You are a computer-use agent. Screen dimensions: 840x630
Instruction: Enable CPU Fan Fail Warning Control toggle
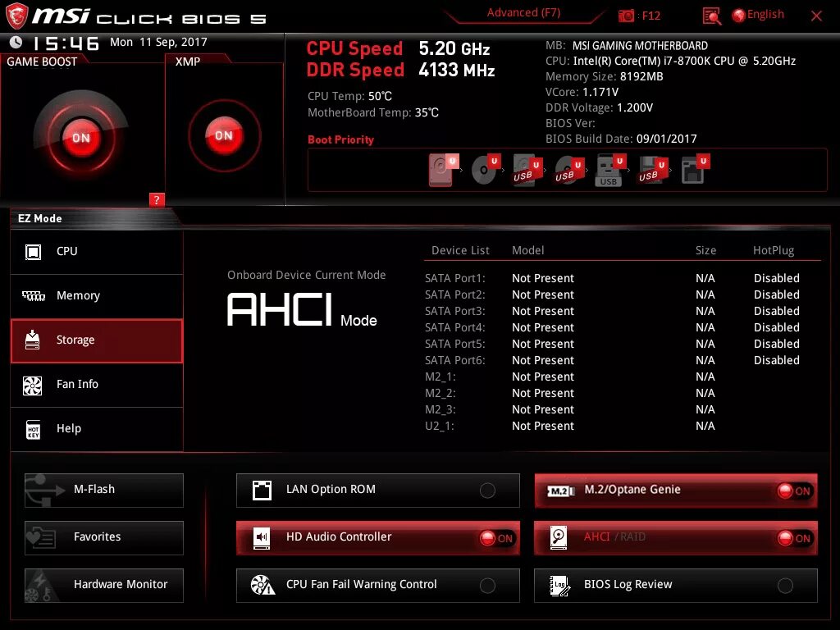coord(487,586)
